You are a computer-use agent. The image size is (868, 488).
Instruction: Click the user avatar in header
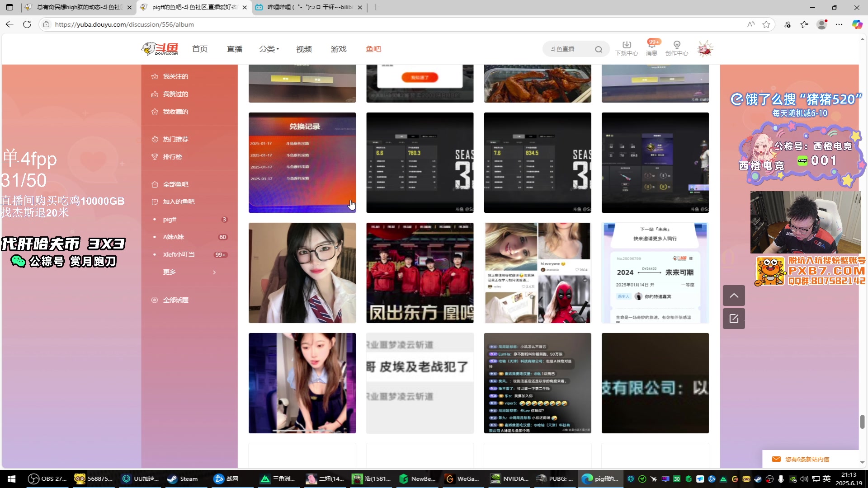point(704,48)
